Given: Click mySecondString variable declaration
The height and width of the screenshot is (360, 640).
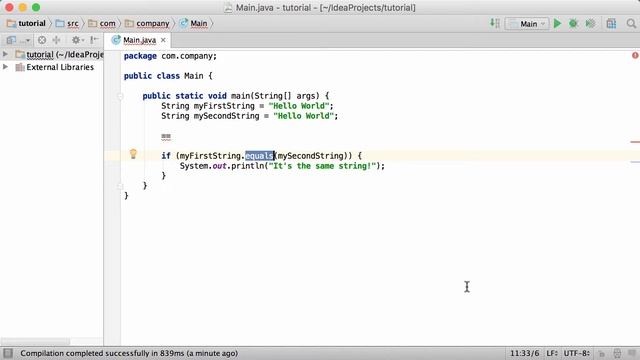Looking at the screenshot, I should click(x=227, y=116).
